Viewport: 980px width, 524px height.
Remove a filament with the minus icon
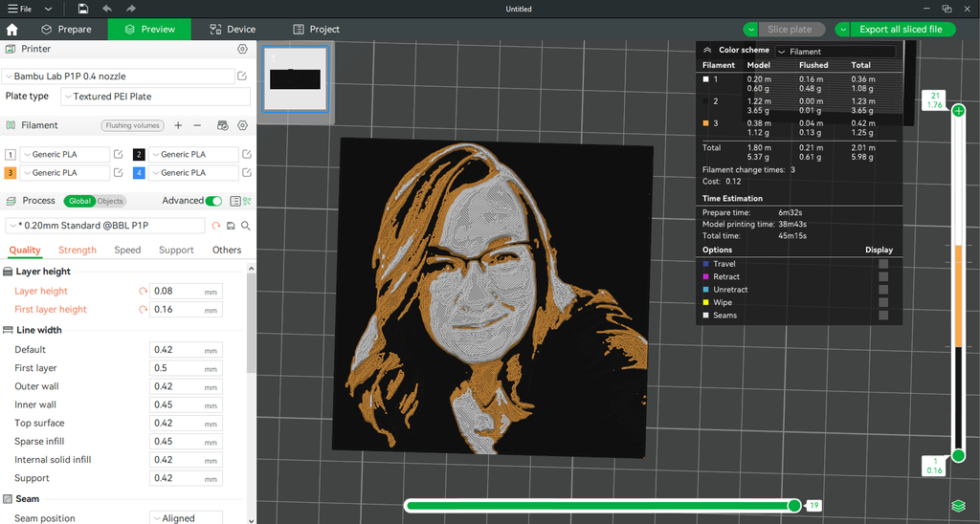[197, 125]
